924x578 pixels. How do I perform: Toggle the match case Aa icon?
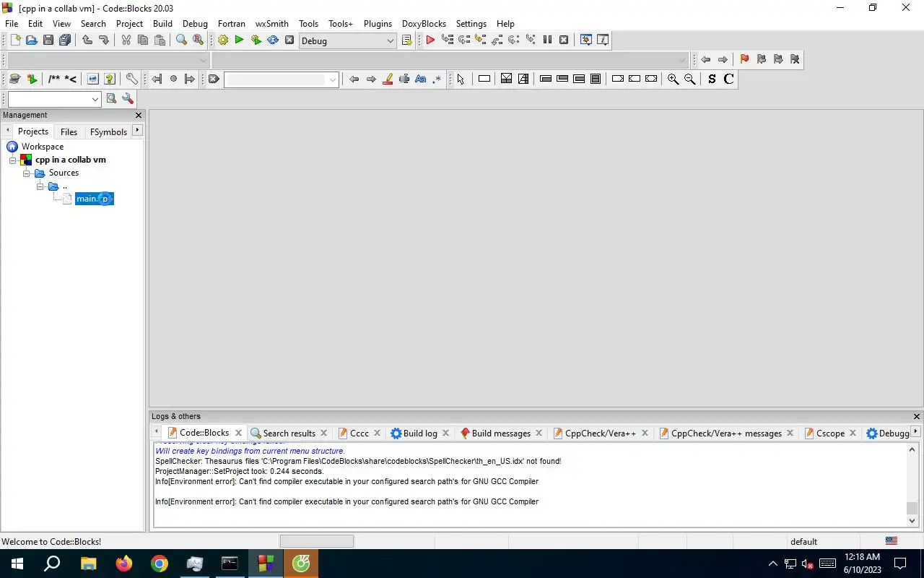(421, 79)
